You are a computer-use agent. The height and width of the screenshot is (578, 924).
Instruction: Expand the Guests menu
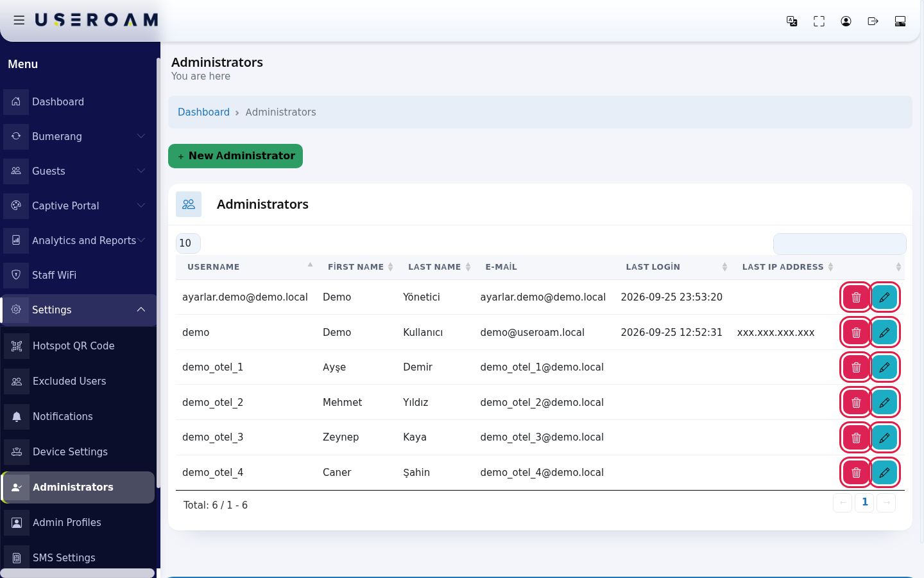point(78,171)
